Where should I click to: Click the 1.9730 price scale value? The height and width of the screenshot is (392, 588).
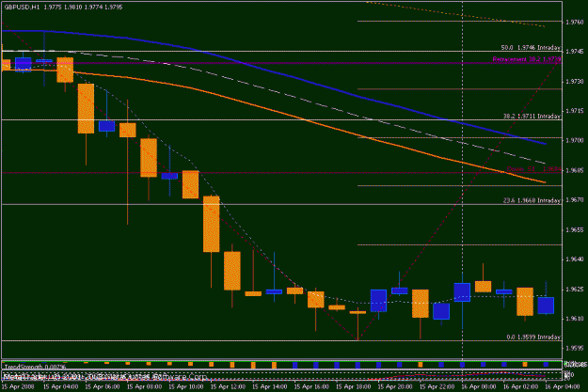point(575,82)
